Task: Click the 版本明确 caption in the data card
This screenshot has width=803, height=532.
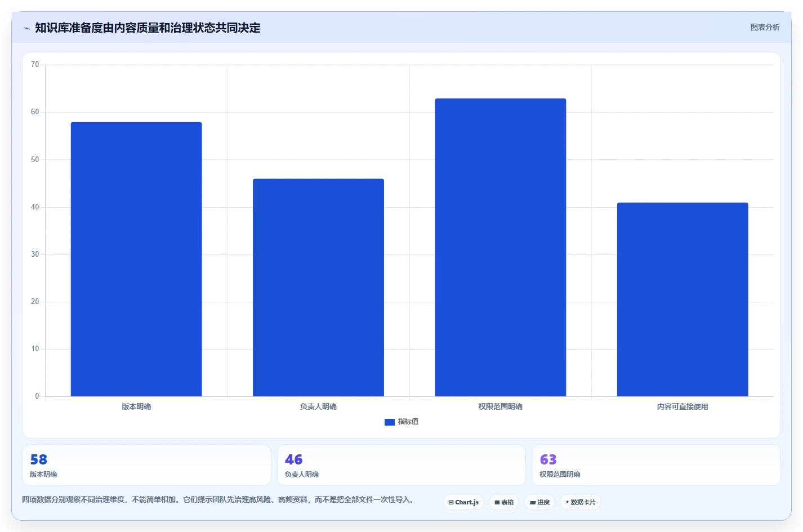Action: click(x=43, y=475)
